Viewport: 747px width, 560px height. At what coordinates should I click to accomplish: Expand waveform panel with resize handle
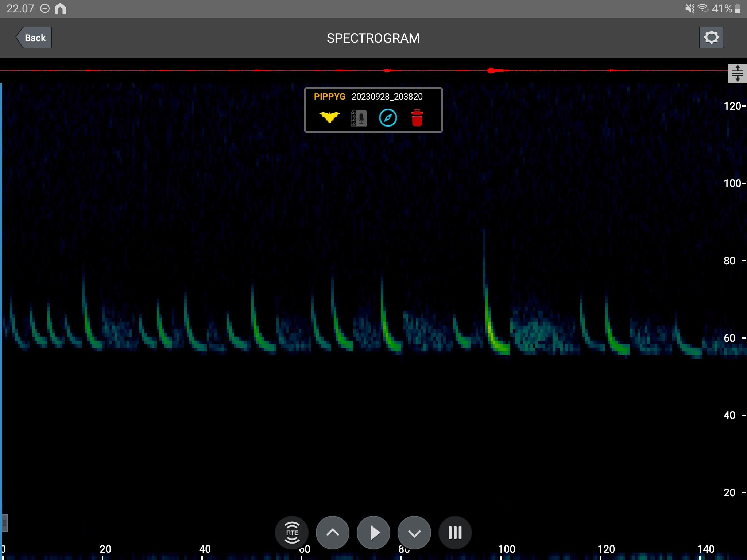coord(737,73)
